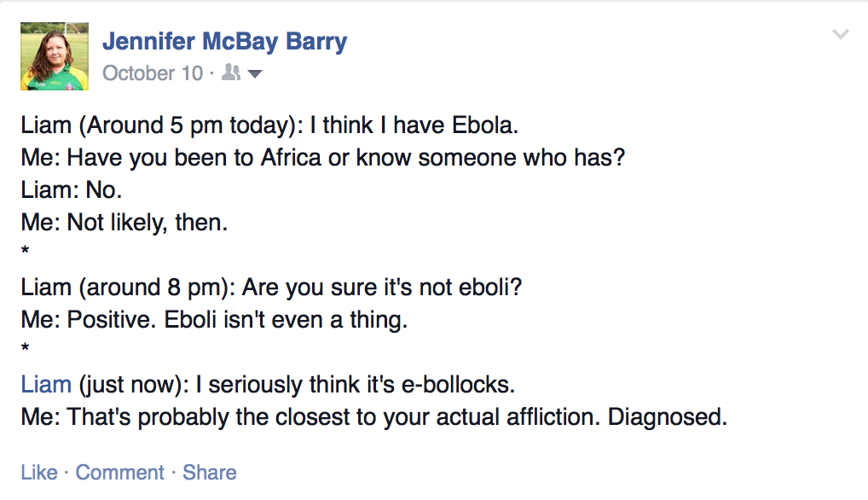868x500 pixels.
Task: Click the tagged Liam link
Action: click(x=46, y=385)
